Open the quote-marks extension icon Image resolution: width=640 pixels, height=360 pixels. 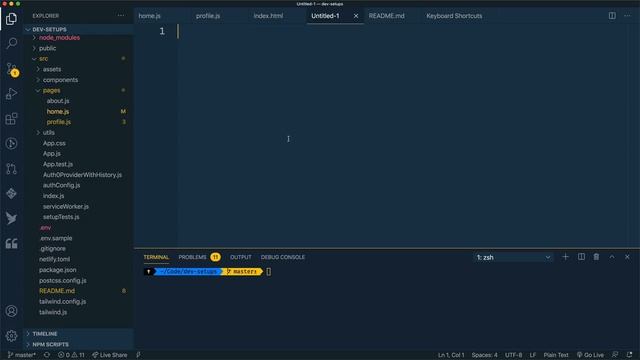tap(11, 244)
